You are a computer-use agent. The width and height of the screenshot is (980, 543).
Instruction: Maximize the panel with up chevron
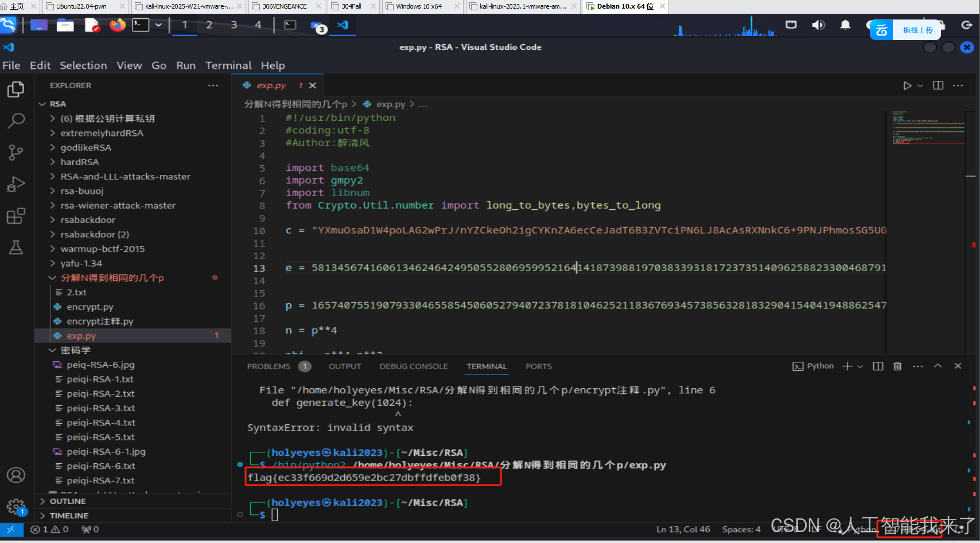tap(938, 366)
